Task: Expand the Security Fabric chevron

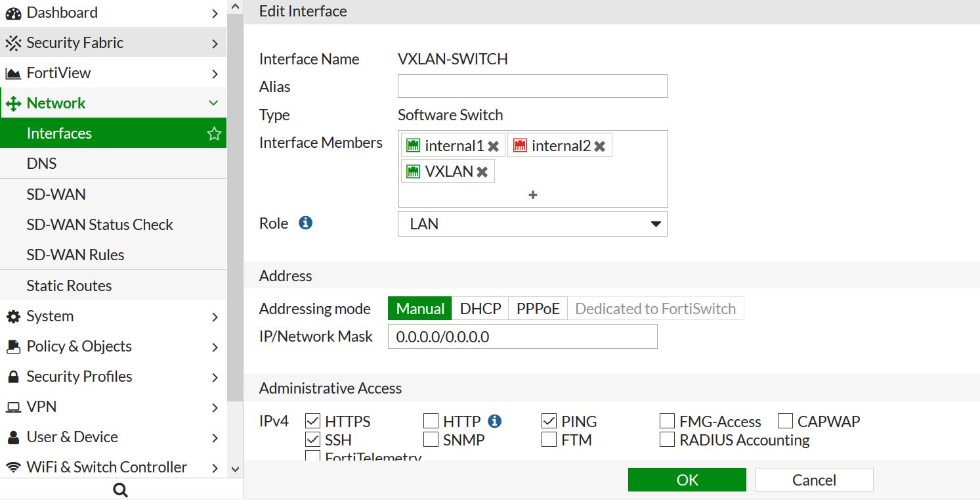Action: (215, 43)
